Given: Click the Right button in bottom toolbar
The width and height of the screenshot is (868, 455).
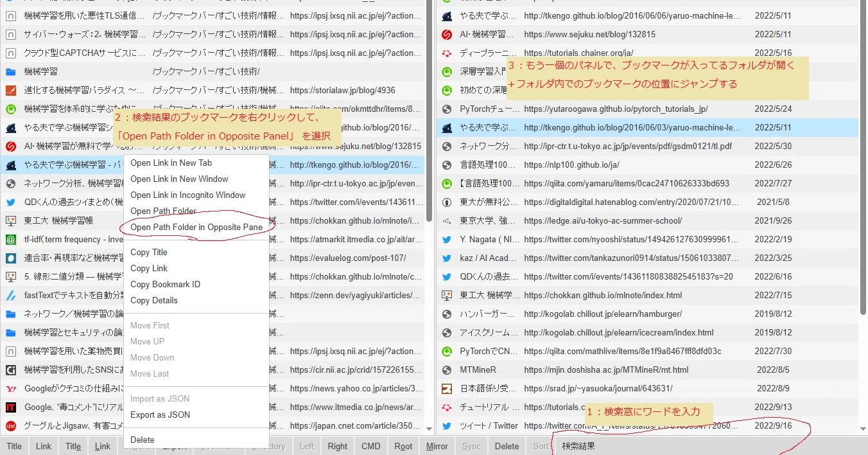Looking at the screenshot, I should coord(338,446).
